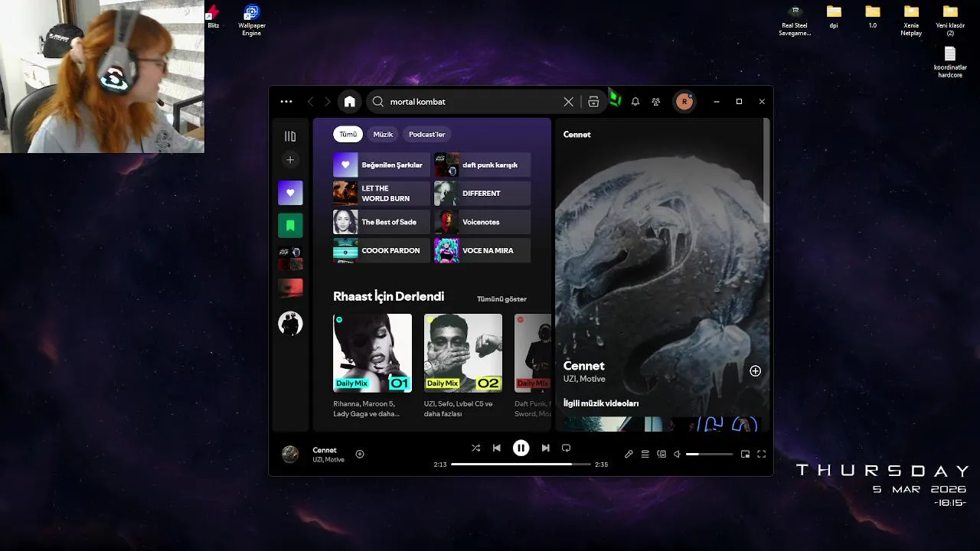Click 'İlgili müzik videoları' heading
980x551 pixels.
(601, 403)
